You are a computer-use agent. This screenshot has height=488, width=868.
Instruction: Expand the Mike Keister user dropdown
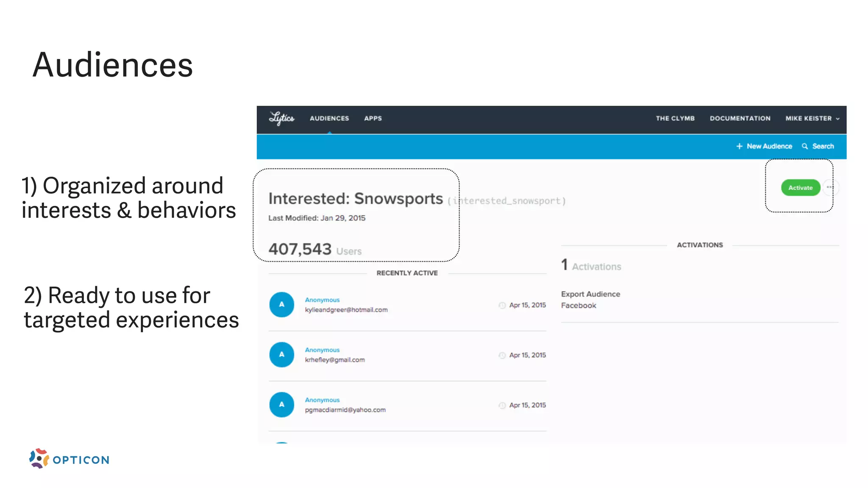point(812,119)
